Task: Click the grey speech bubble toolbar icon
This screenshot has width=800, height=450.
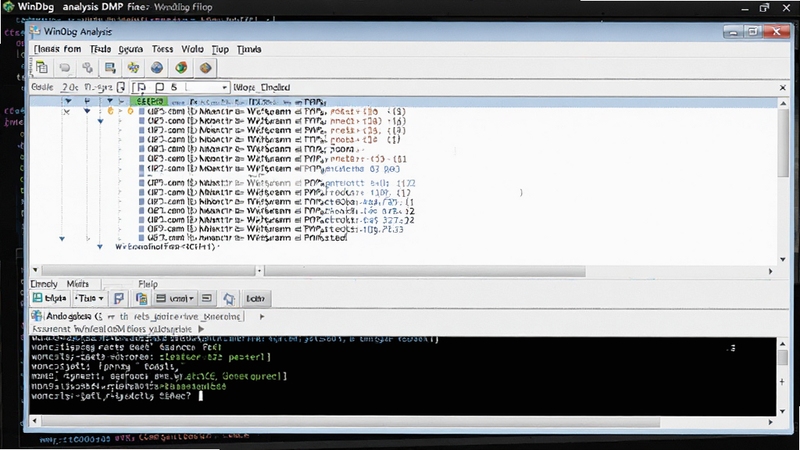Action: coord(65,68)
